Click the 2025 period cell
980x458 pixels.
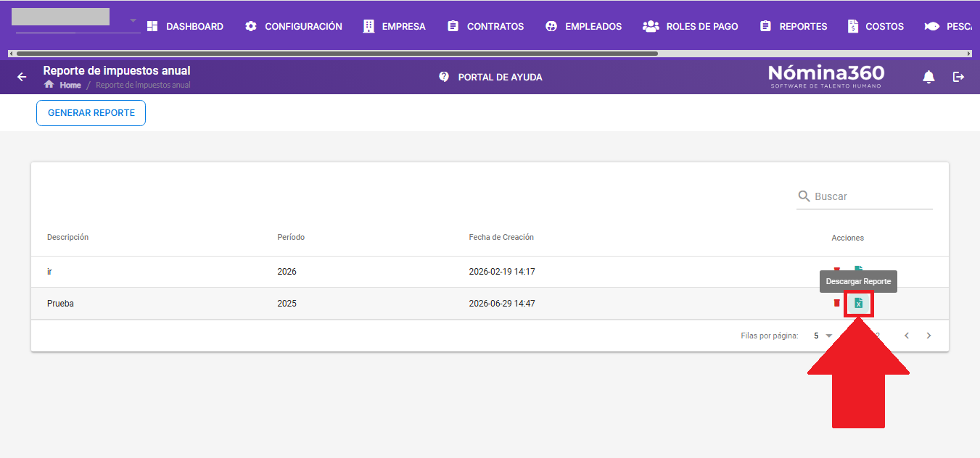coord(287,304)
